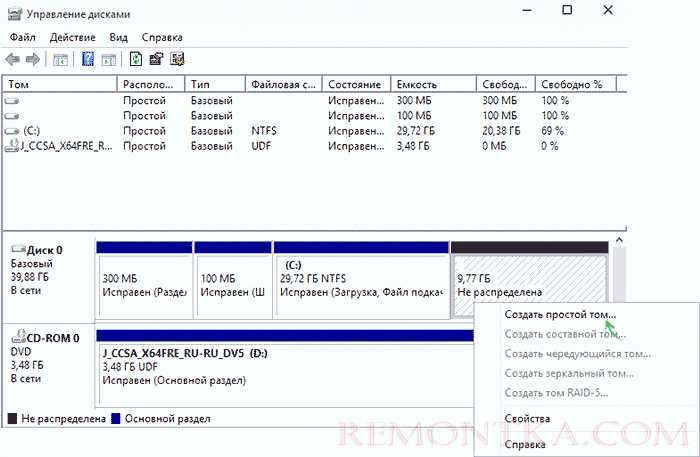Select the (C:) 29,72 ГБ NTFS partition
The image size is (700, 457).
click(361, 280)
